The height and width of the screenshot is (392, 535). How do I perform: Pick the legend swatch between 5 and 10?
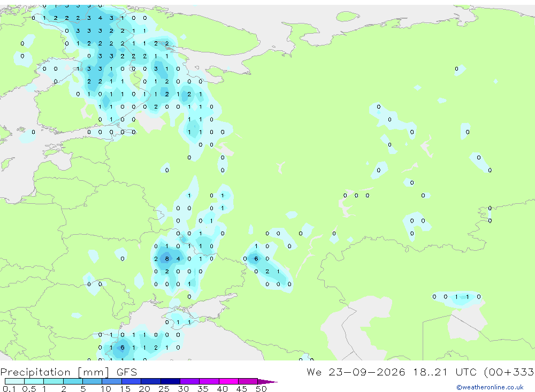93,381
